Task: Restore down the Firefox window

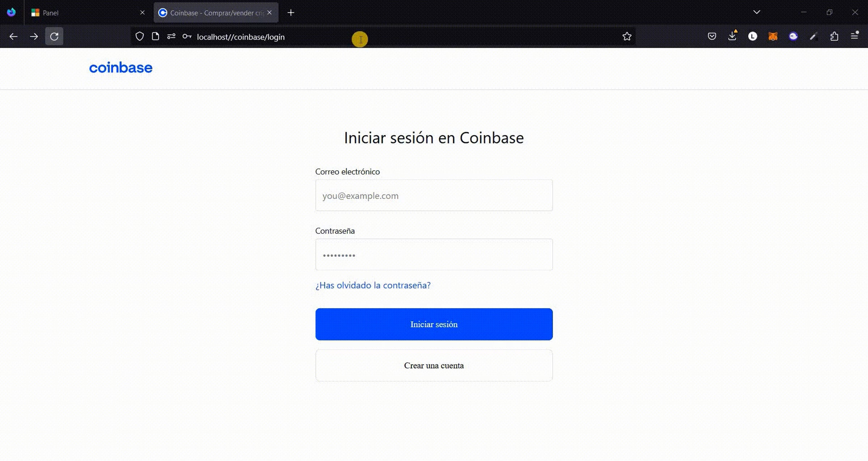Action: point(829,12)
